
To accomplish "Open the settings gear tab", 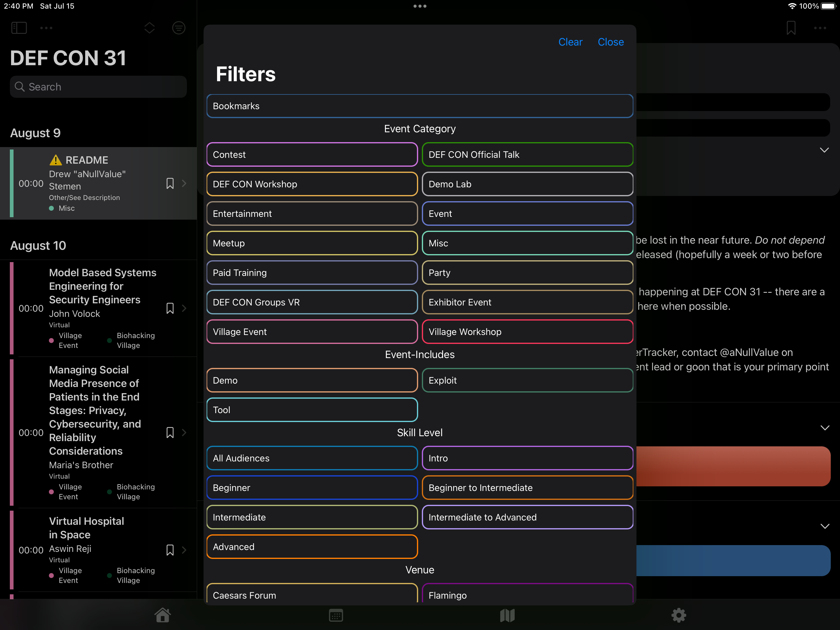I will 679,615.
